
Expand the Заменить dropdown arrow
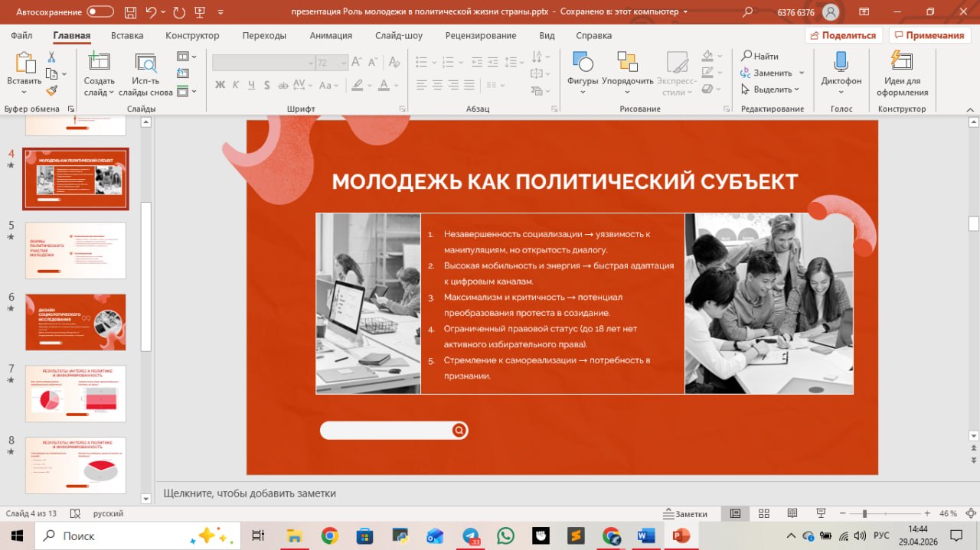pos(802,73)
